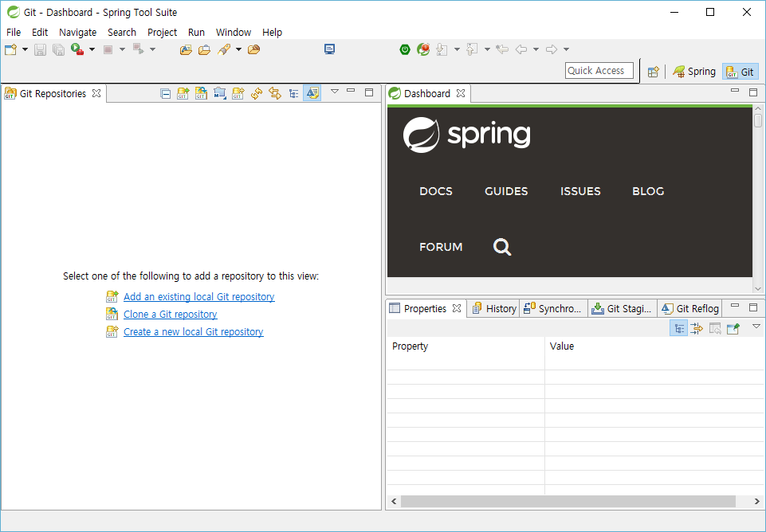Open the ISSUES link on Dashboard
This screenshot has width=766, height=532.
point(580,191)
